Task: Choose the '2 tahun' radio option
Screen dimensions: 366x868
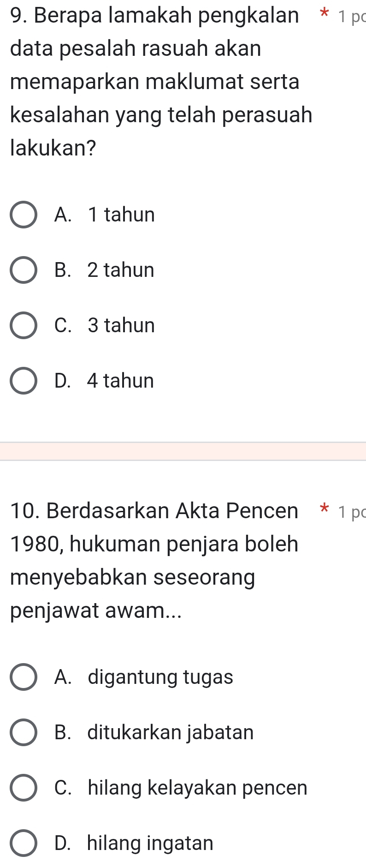Action: click(x=23, y=270)
